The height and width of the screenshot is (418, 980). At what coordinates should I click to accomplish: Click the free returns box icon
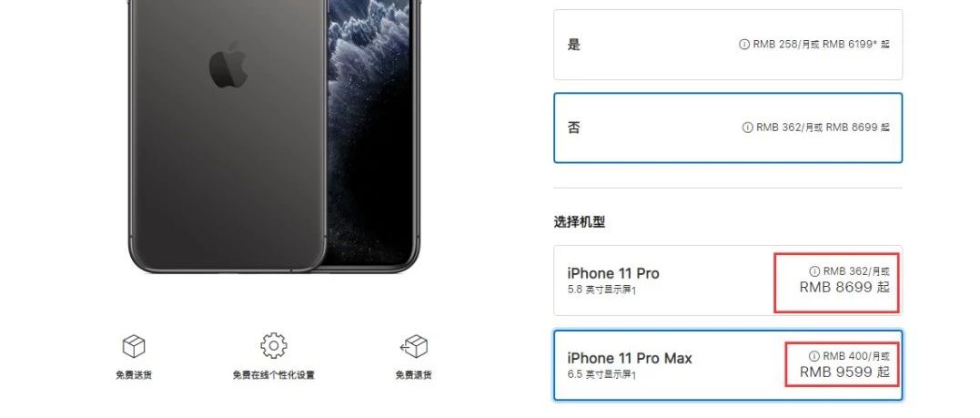[414, 346]
